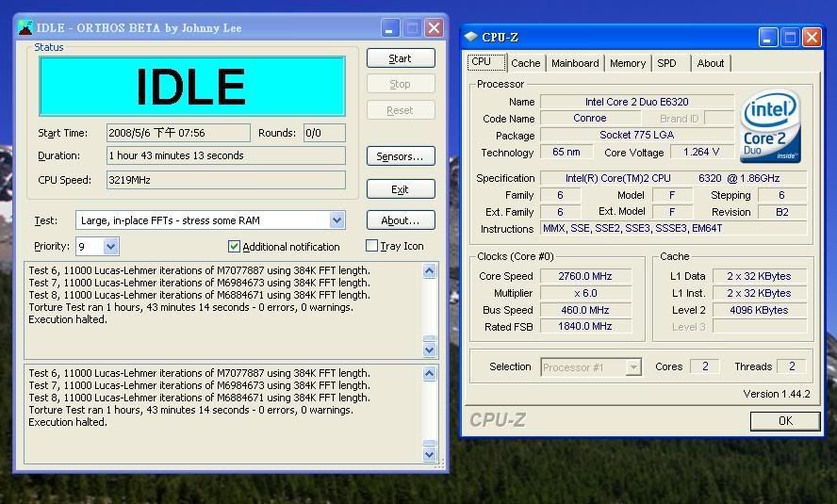Click the up arrow in lower log scrollbar
837x504 pixels.
coord(430,373)
